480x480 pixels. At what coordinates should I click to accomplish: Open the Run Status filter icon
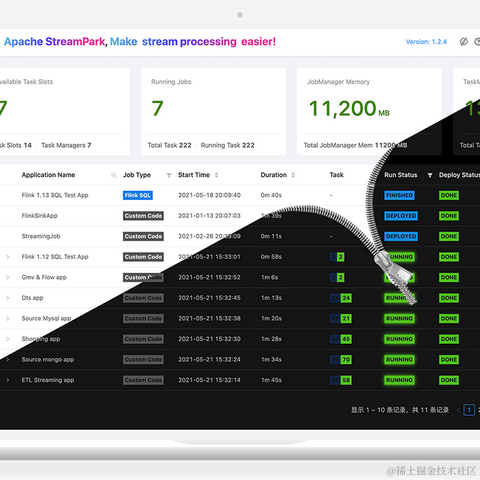430,175
